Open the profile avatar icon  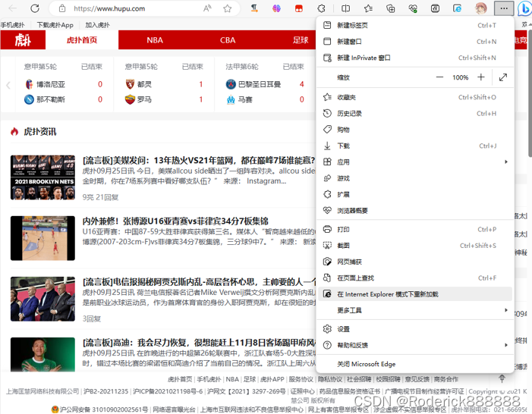click(480, 8)
